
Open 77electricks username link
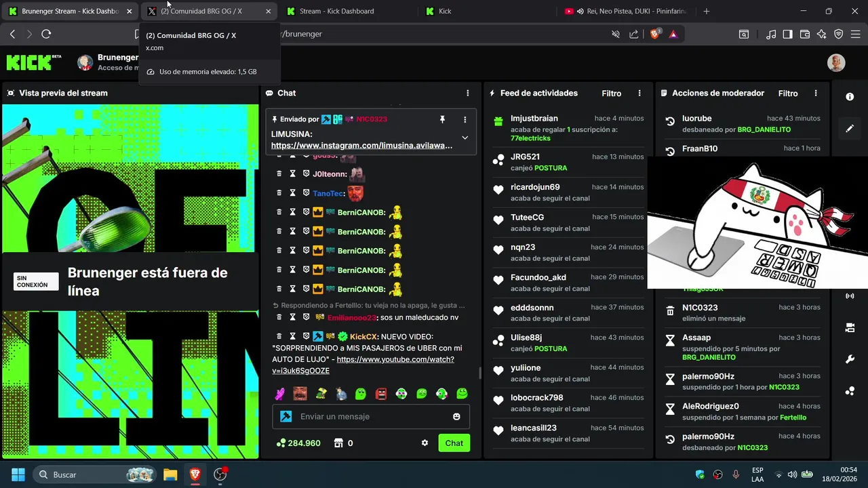(530, 138)
